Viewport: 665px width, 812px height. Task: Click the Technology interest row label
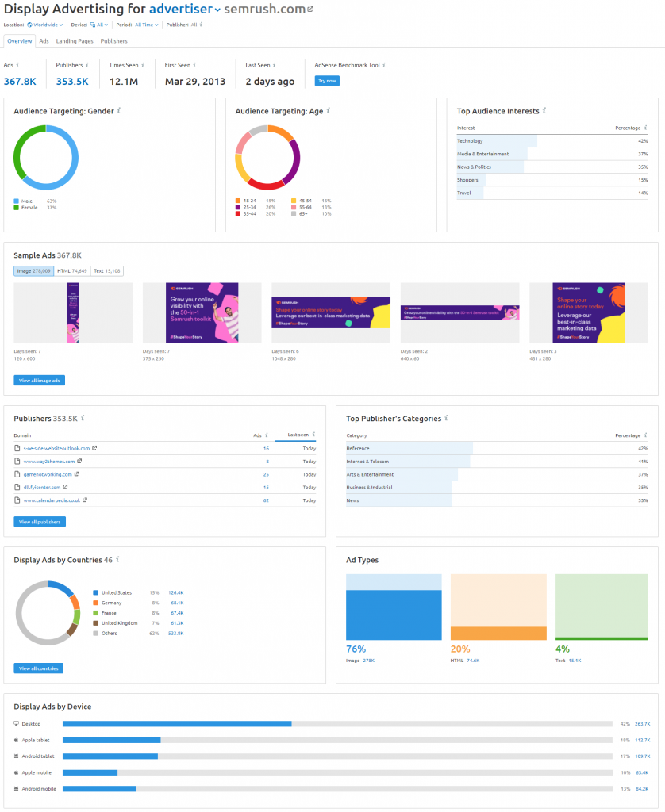tap(470, 141)
